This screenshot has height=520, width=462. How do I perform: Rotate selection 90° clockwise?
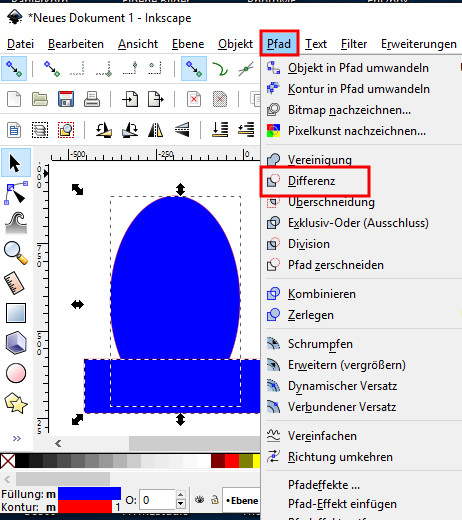pyautogui.click(x=130, y=130)
